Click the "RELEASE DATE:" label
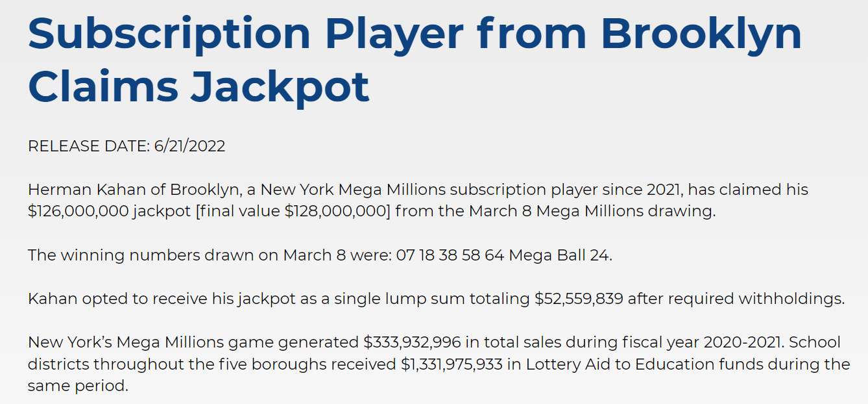 point(89,146)
